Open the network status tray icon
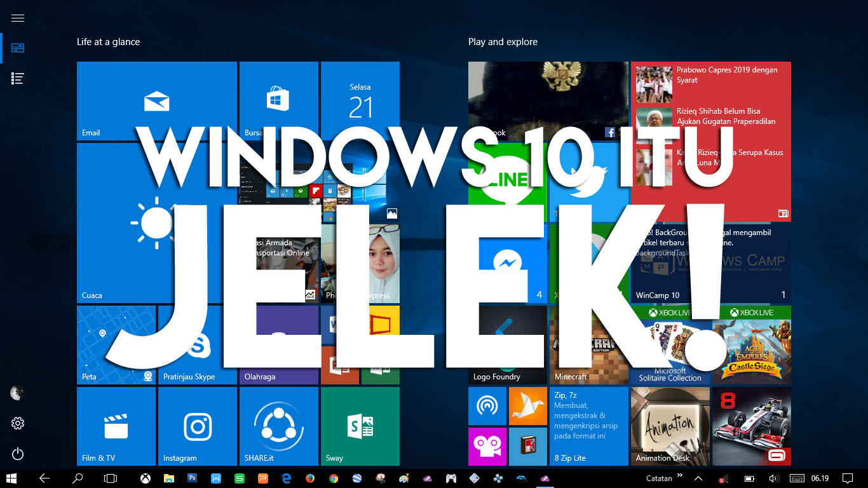868x488 pixels. click(x=724, y=478)
